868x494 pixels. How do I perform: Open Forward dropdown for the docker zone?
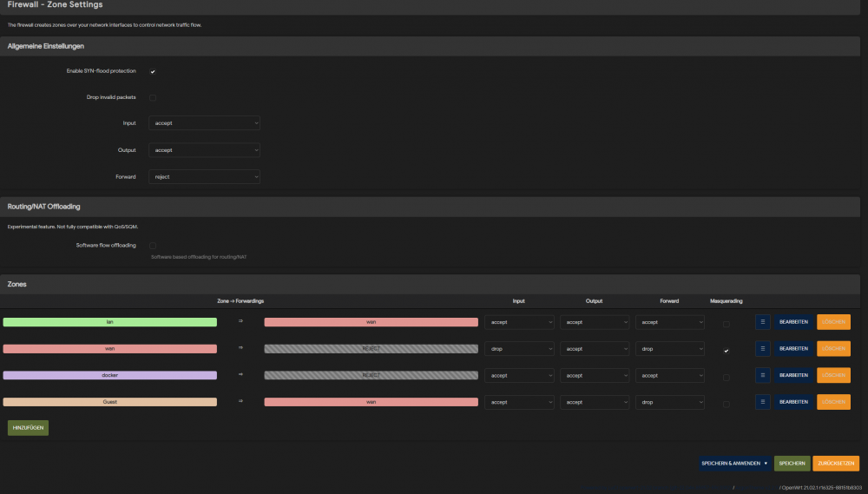[x=670, y=375]
